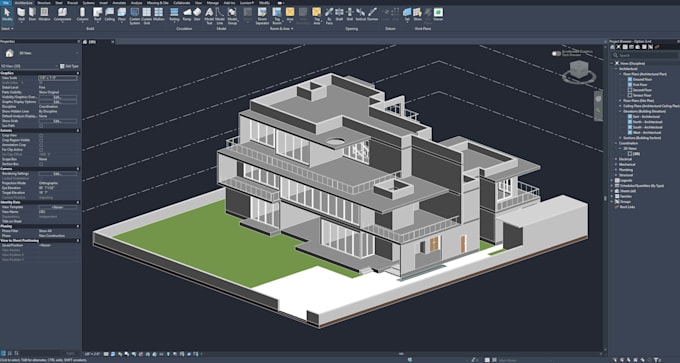
Task: Click the Edit Type button
Action: point(69,66)
